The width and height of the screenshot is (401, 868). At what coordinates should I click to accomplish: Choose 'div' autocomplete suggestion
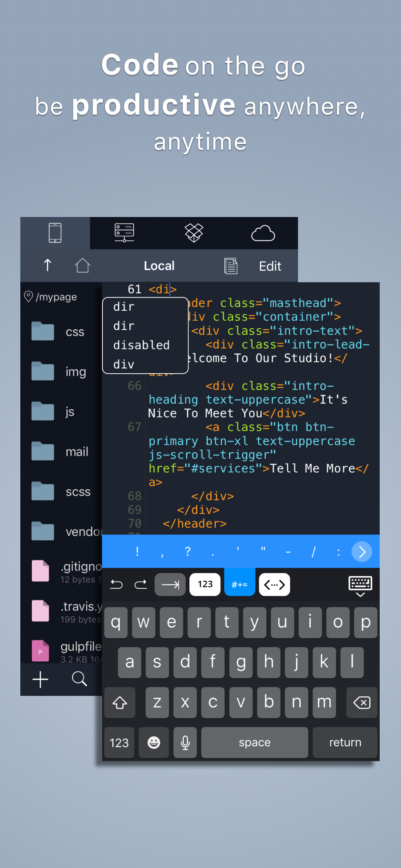point(145,364)
